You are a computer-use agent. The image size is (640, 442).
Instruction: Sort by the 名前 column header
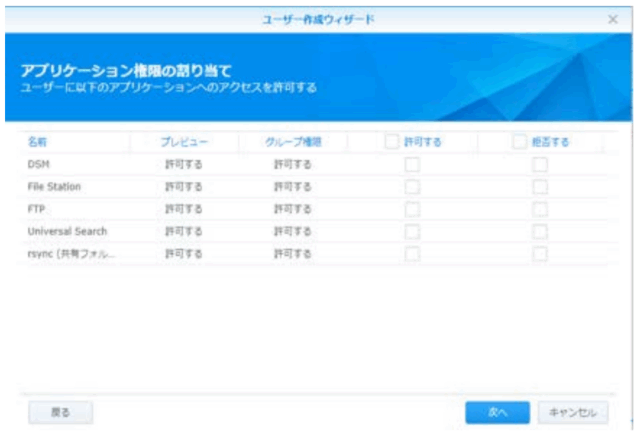(x=38, y=142)
